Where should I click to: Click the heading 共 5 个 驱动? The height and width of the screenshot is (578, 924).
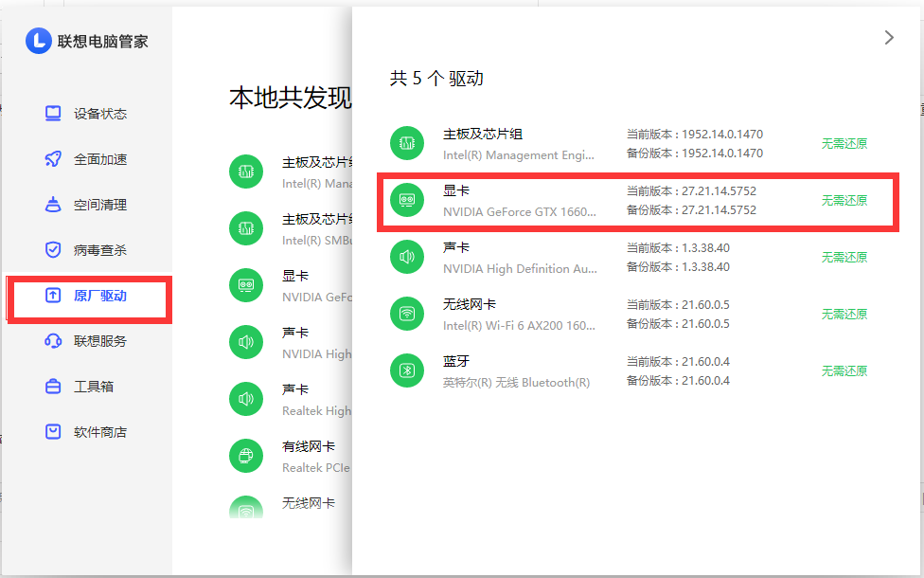[436, 79]
